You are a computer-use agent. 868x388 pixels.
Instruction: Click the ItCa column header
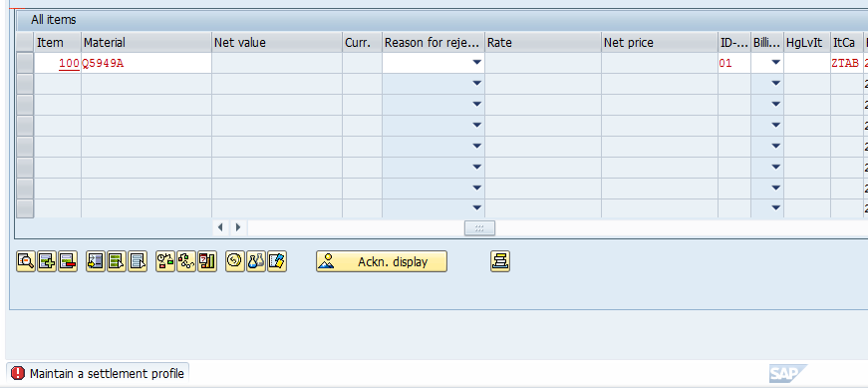847,42
